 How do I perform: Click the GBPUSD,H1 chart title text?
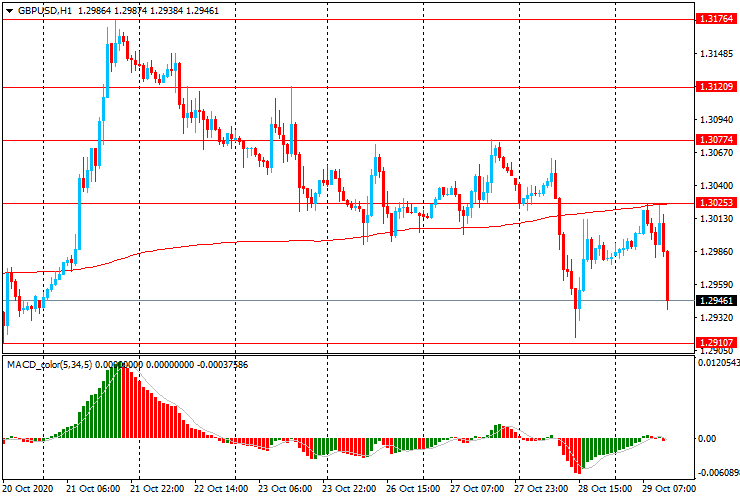point(45,10)
